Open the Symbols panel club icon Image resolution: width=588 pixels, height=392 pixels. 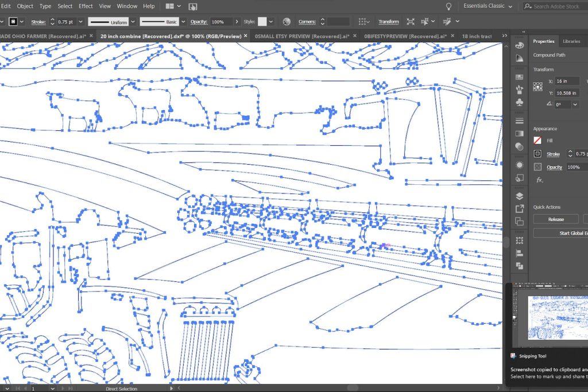click(x=520, y=102)
